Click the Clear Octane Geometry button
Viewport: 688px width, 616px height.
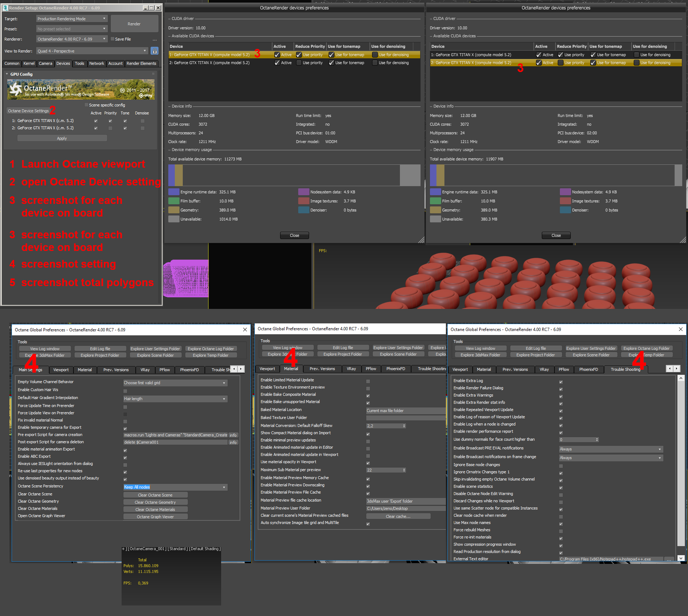coord(155,502)
